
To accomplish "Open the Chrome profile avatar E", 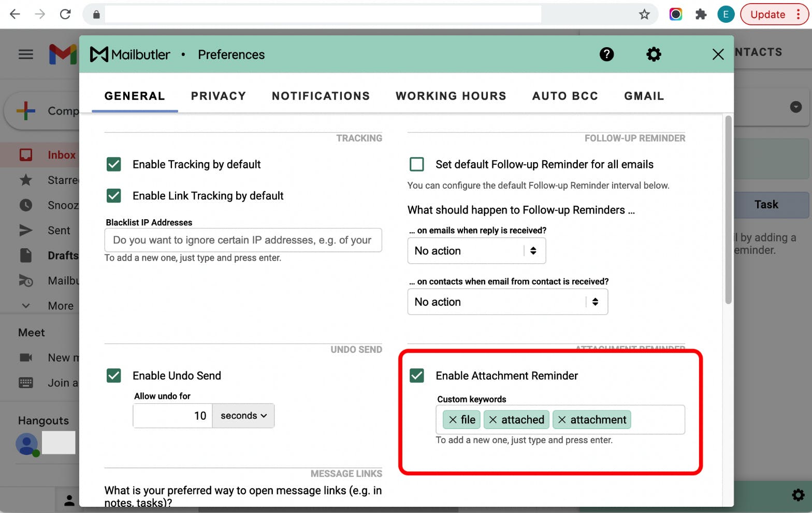I will [726, 15].
